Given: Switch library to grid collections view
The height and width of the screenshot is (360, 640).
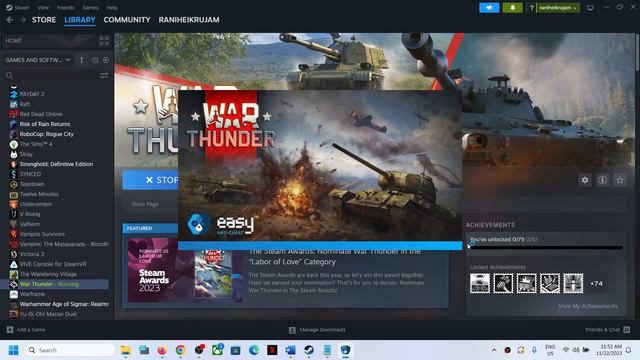Looking at the screenshot, I should 104,41.
